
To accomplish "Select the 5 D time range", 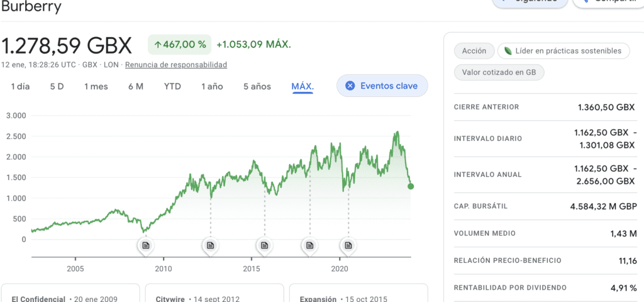I will tap(57, 87).
